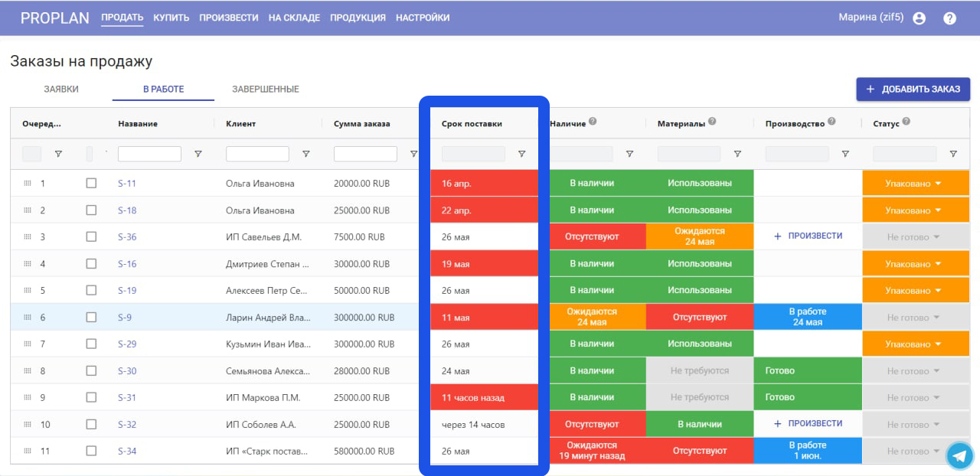Screen dimensions: 980x476
Task: Open Не готово status dropdown for order S-36
Action: coord(916,237)
